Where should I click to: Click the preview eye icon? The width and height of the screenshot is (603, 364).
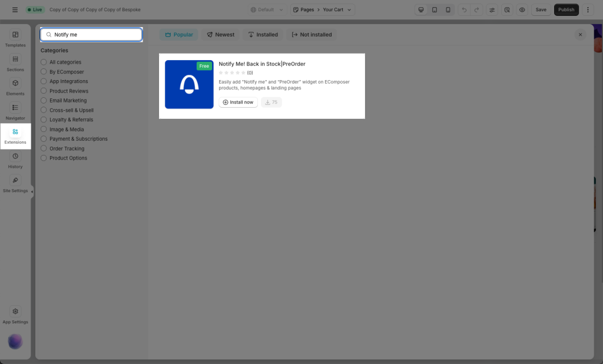click(522, 10)
